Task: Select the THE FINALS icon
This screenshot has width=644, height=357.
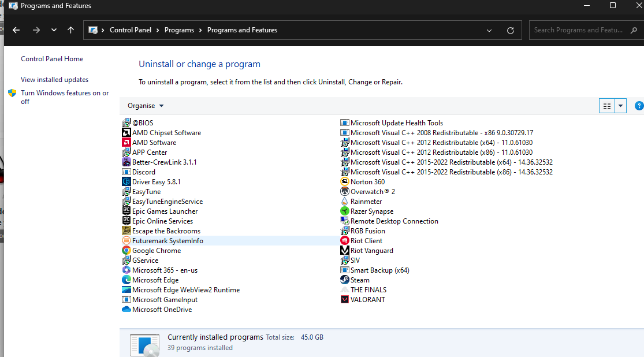Action: click(x=345, y=289)
